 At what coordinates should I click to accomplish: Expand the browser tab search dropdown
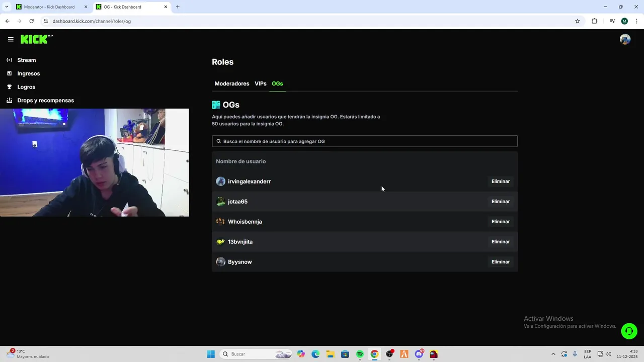(7, 7)
